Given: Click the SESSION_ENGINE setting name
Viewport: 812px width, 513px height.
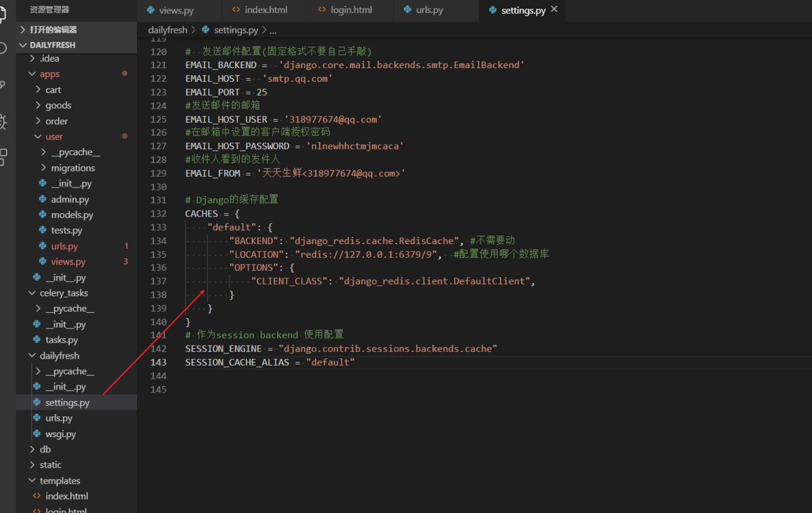Looking at the screenshot, I should (x=223, y=349).
